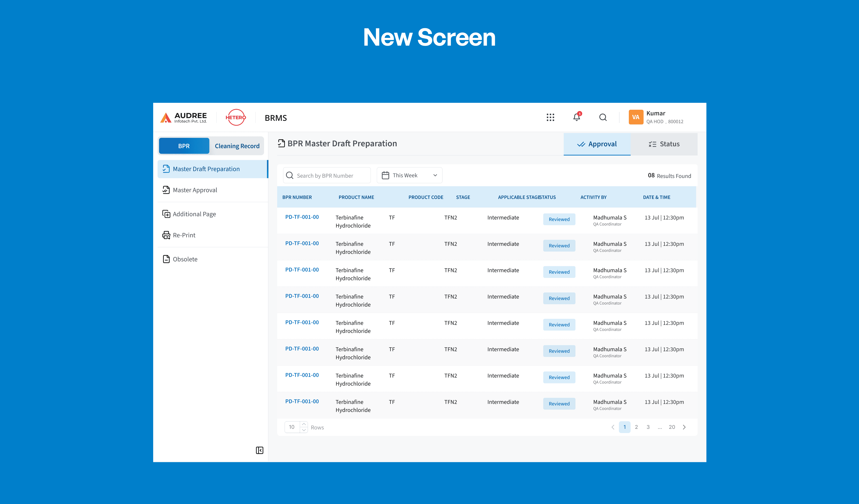Viewport: 859px width, 504px height.
Task: Open notifications via the bell icon
Action: [x=577, y=117]
